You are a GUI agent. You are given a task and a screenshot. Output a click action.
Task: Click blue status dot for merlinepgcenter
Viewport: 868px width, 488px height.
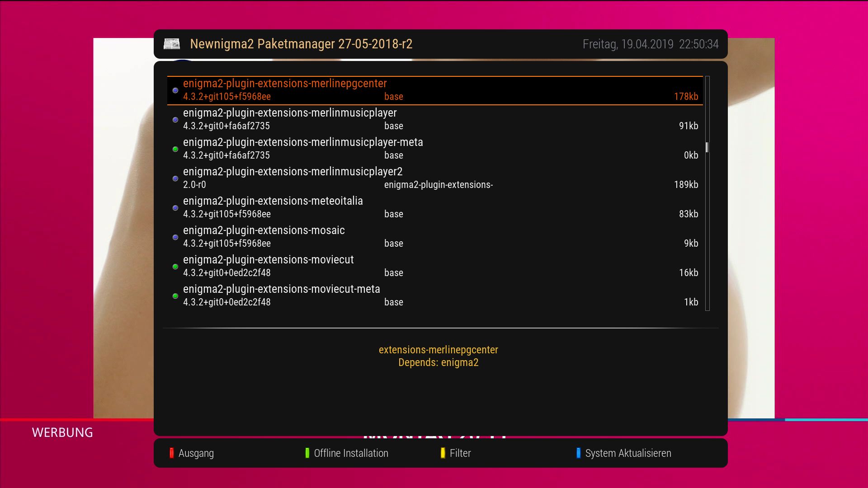pyautogui.click(x=175, y=90)
